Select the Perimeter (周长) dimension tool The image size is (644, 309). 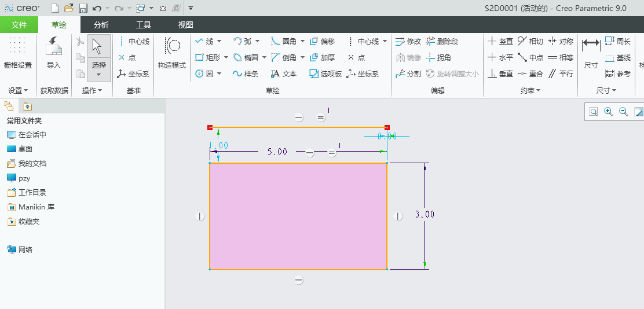tap(617, 41)
